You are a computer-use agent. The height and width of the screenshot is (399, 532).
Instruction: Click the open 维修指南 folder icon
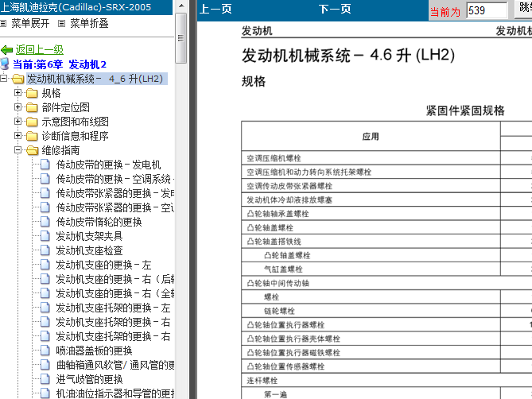click(33, 150)
